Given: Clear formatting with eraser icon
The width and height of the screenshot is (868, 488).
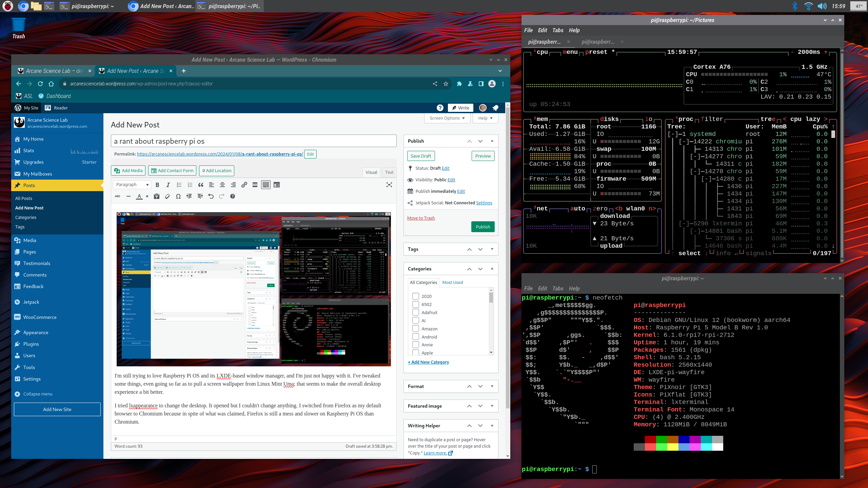Looking at the screenshot, I should 167,196.
